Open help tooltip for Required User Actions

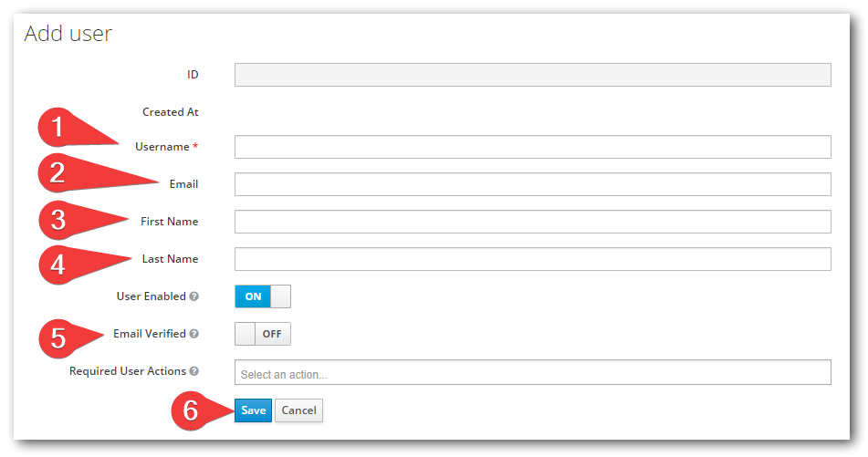[193, 371]
